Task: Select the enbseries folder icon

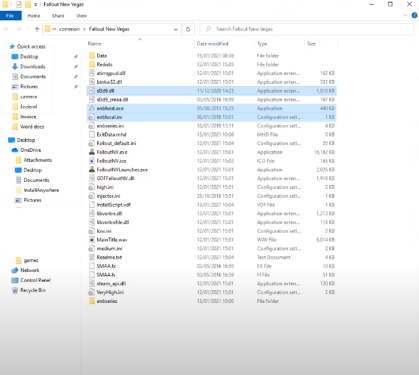Action: tap(92, 301)
